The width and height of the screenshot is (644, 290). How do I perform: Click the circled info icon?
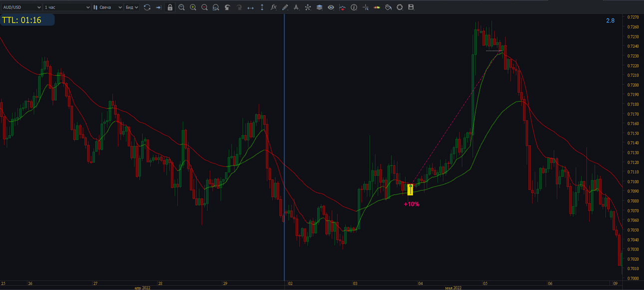(x=354, y=7)
